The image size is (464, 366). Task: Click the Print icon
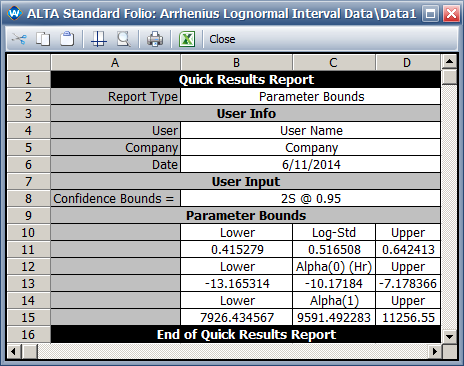tap(155, 39)
